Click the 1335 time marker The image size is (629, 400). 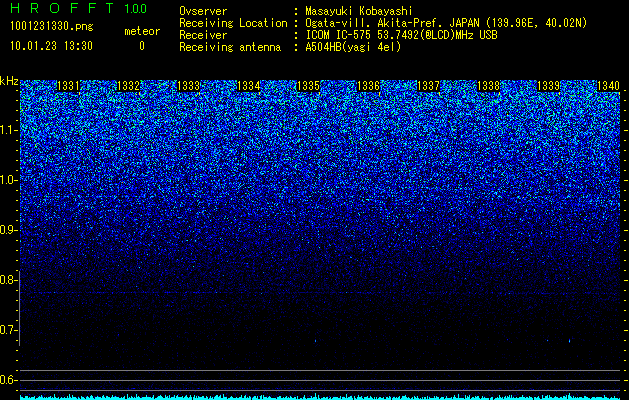click(308, 85)
